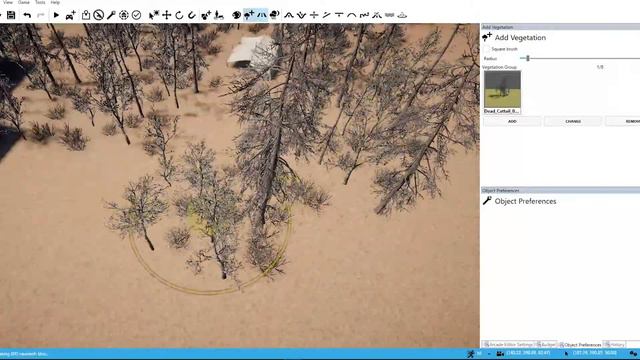Select the Add Vegetation tree-plus tool
Image resolution: width=640 pixels, height=360 pixels.
(249, 15)
